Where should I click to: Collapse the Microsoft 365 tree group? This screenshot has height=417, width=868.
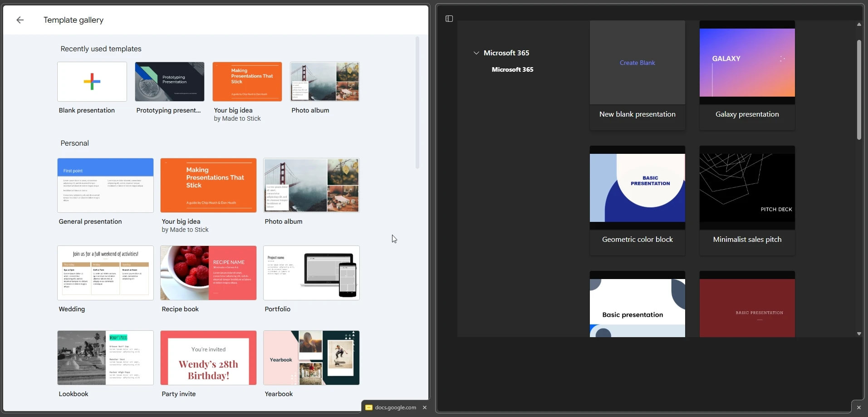(476, 53)
